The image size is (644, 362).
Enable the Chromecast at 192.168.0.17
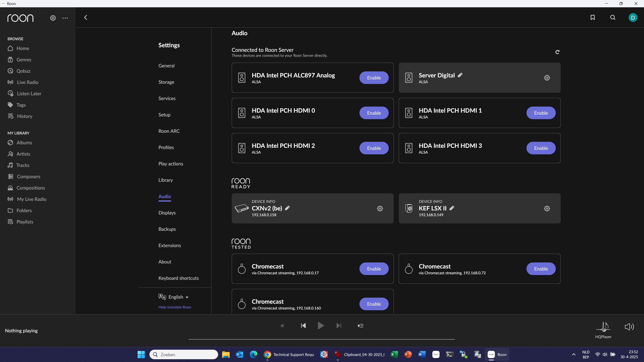374,269
